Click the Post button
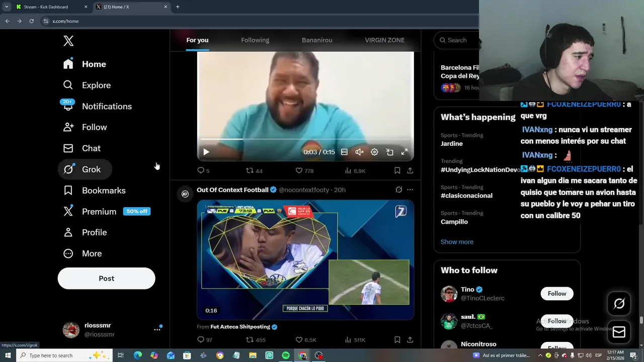This screenshot has width=644, height=362. tap(106, 279)
